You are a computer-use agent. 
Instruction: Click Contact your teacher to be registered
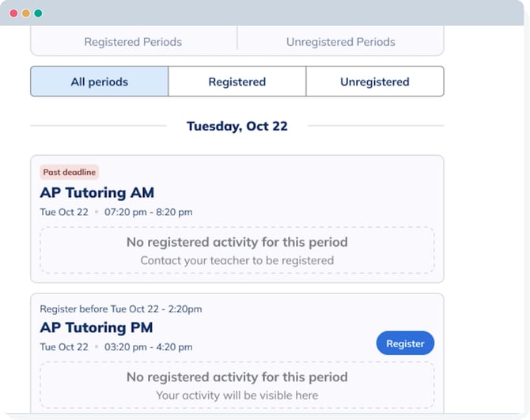coord(237,260)
